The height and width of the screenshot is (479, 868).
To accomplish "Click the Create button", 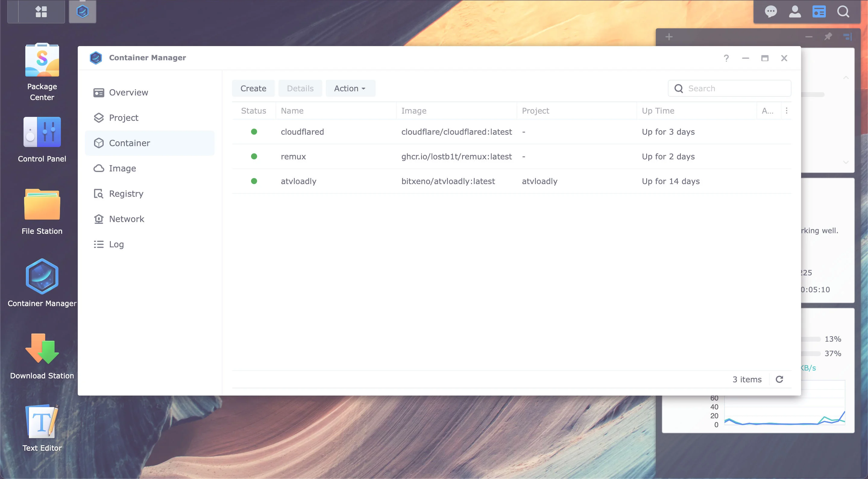I will [x=253, y=88].
